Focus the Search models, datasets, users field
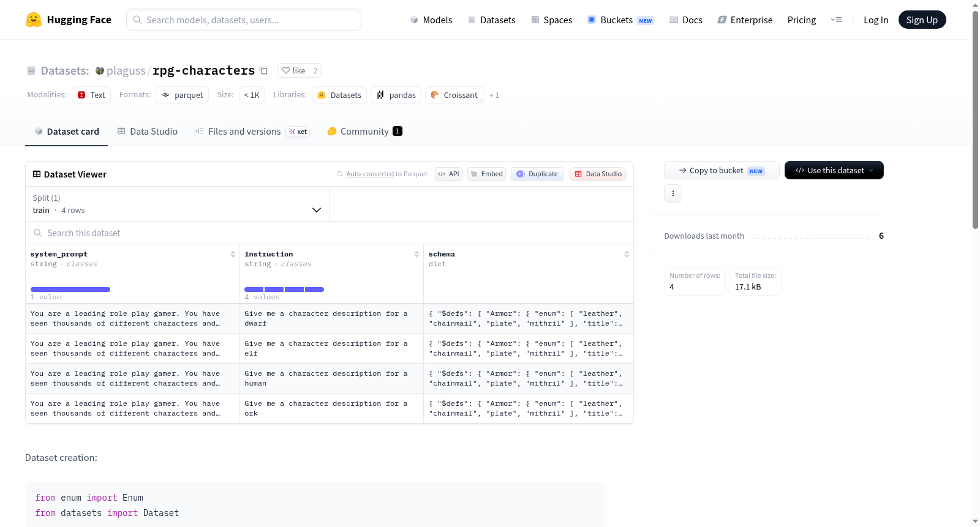Image resolution: width=980 pixels, height=527 pixels. click(244, 20)
